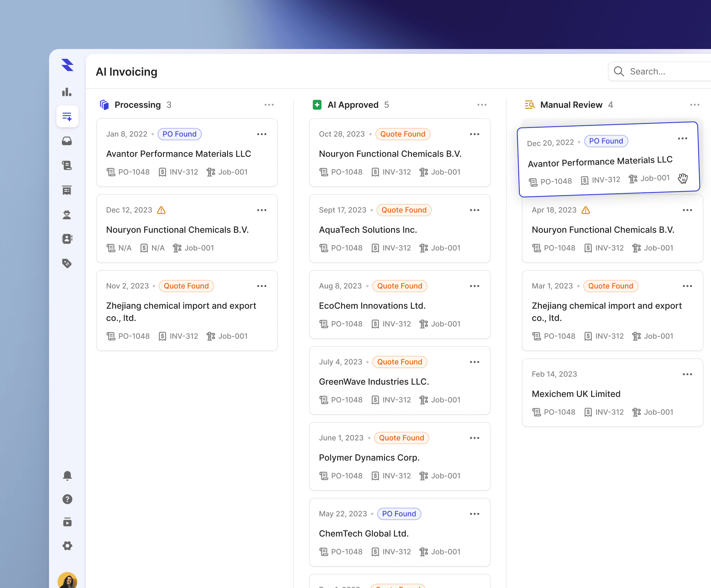This screenshot has width=711, height=588.
Task: Open the options menu on ChemTech Global card
Action: [475, 514]
